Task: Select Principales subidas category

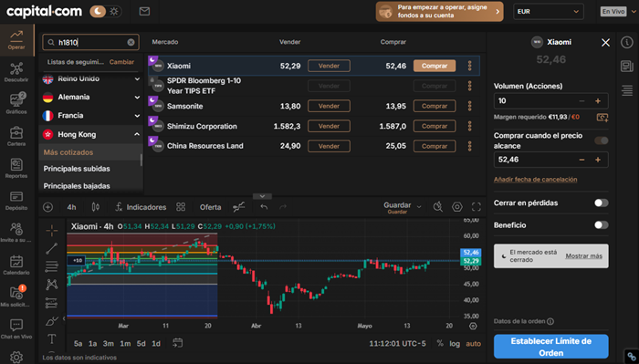Action: (77, 169)
